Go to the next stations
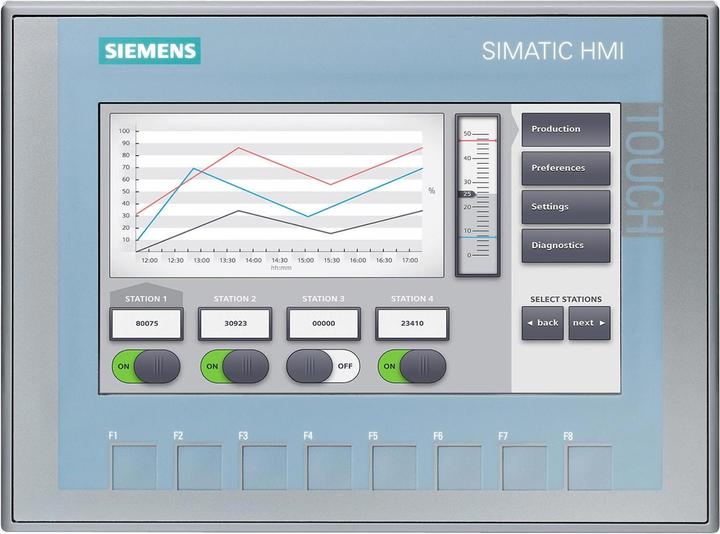The image size is (720, 534). [x=589, y=323]
